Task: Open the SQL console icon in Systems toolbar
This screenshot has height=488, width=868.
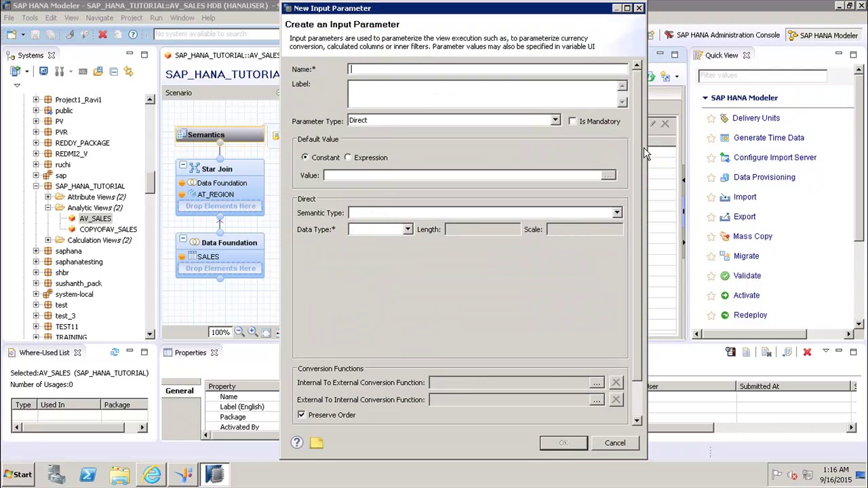Action: tap(83, 71)
